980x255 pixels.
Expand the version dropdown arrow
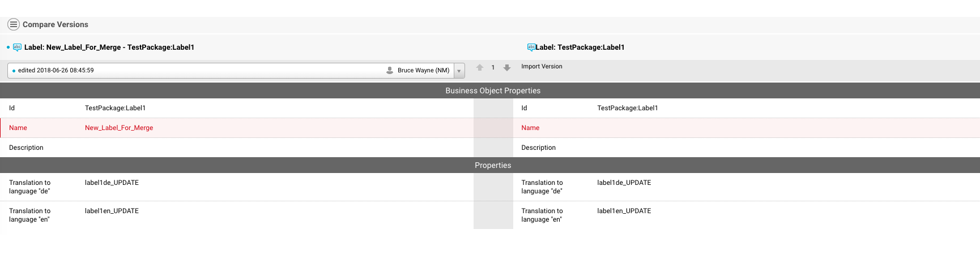[x=459, y=71]
